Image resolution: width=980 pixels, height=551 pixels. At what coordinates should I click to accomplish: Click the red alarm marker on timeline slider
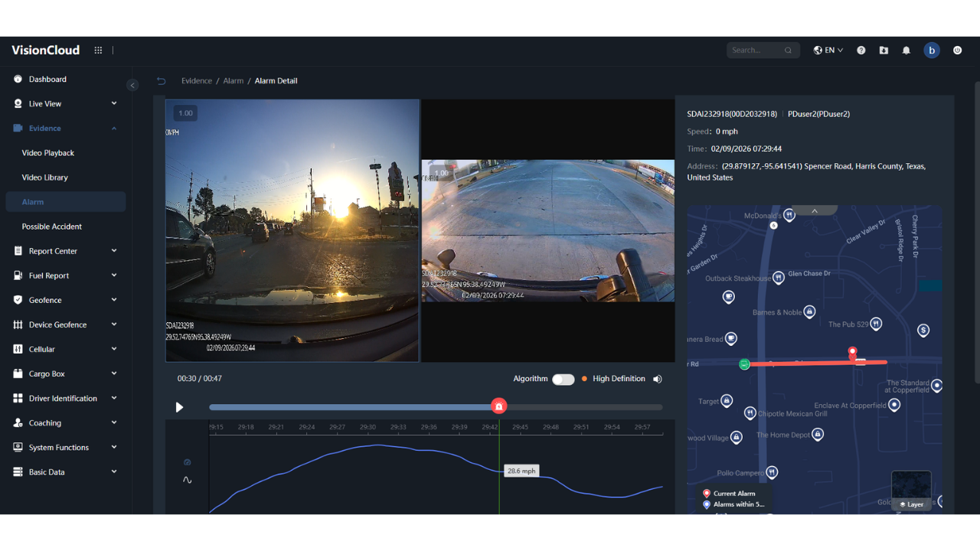point(499,406)
